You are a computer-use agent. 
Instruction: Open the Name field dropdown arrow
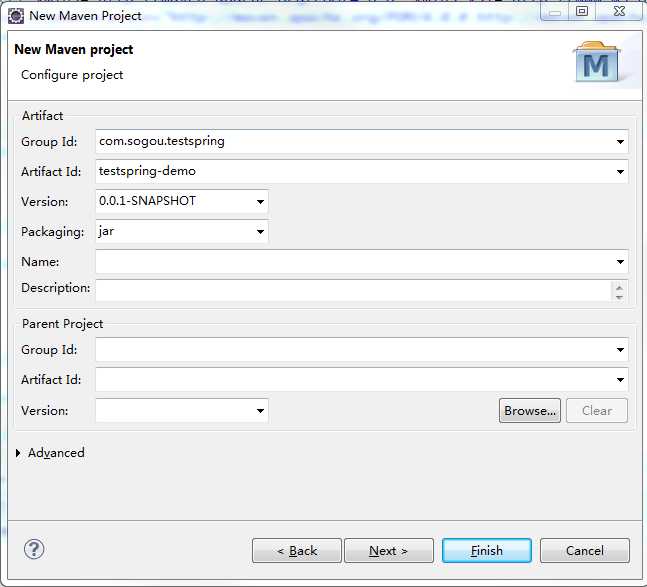[620, 262]
